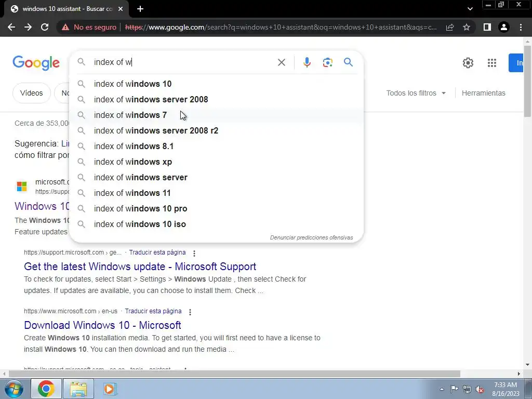Click 'Traducir esta página' for support.microsoft.com

pyautogui.click(x=157, y=252)
